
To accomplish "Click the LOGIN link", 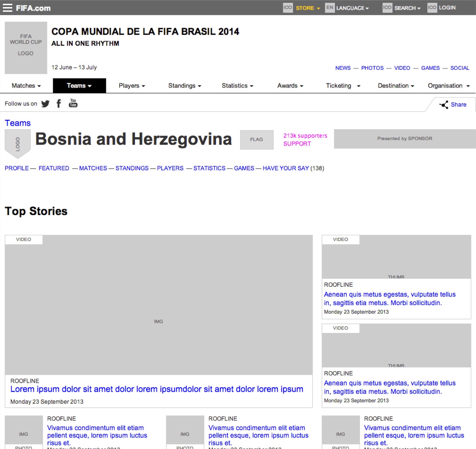I will (447, 8).
